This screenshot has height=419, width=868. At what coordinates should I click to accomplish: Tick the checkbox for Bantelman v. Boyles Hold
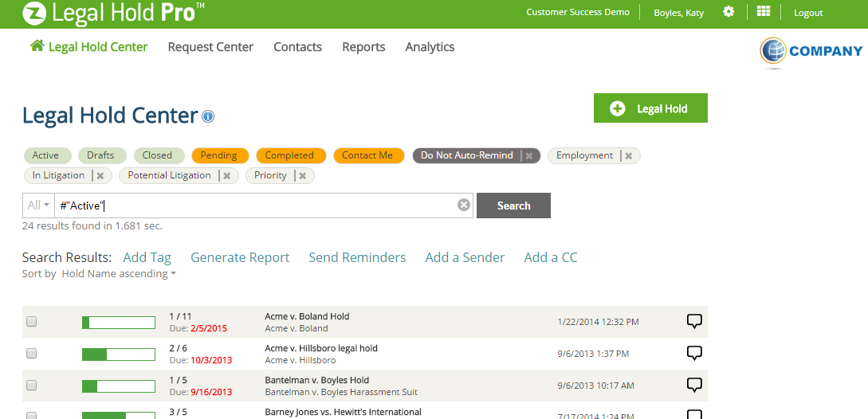[32, 386]
